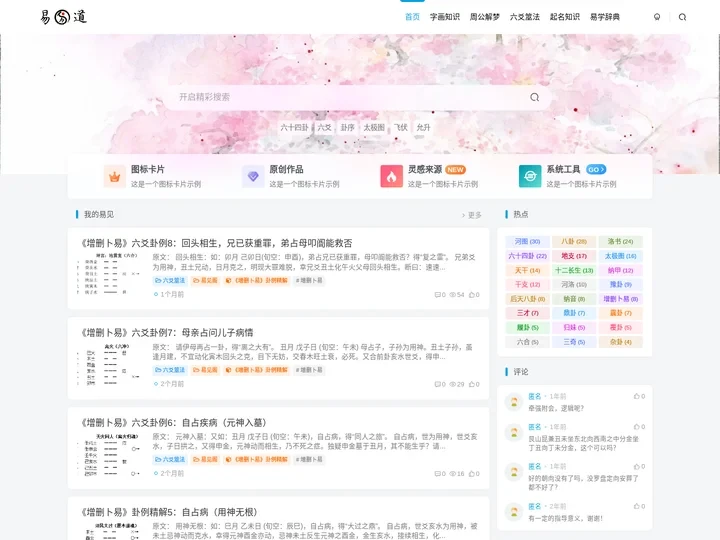Open thumbnail image of 六爻卦例6 post

point(109,454)
